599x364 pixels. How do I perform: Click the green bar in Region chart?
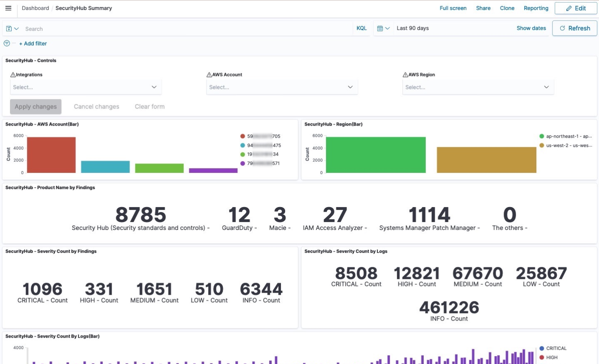point(376,155)
